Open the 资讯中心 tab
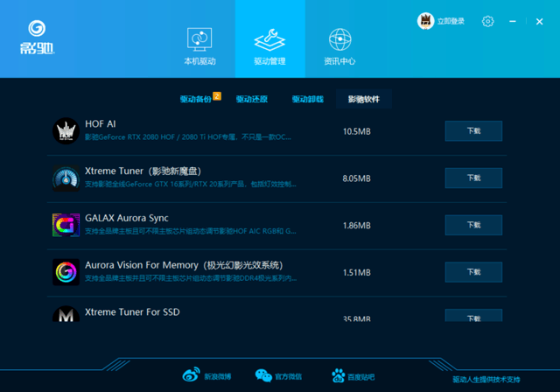Viewport: 560px width, 392px height. pyautogui.click(x=339, y=46)
